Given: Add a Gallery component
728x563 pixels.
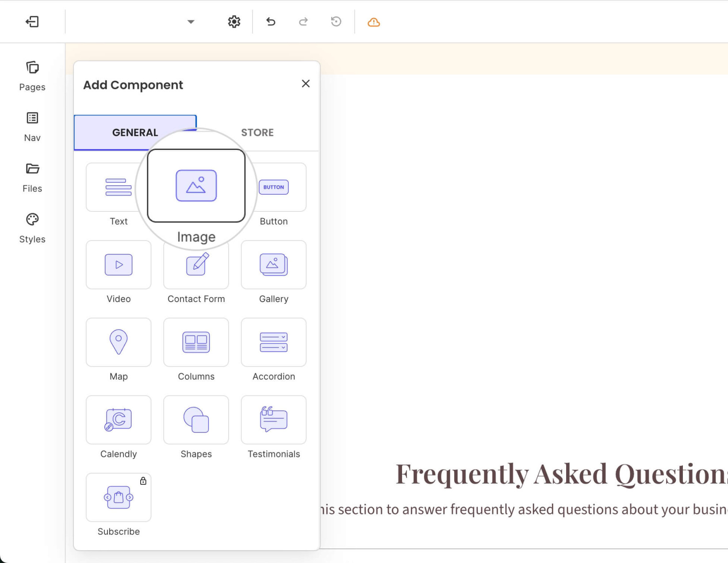Looking at the screenshot, I should (x=274, y=265).
